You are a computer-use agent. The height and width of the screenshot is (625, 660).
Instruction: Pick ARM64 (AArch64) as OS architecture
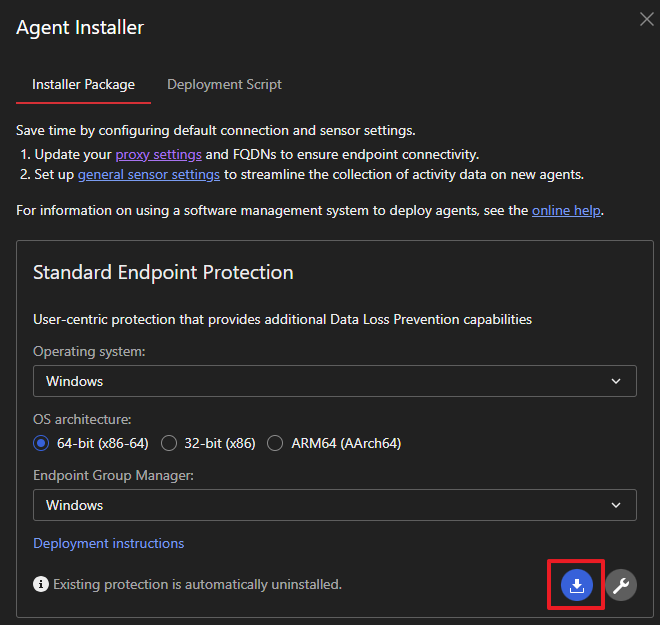[275, 443]
